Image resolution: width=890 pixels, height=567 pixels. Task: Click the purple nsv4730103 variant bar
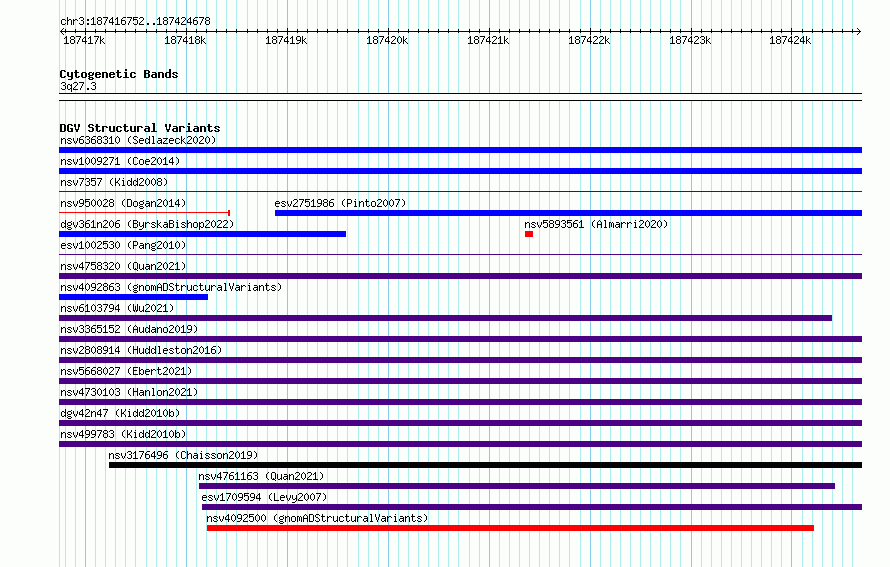[460, 402]
